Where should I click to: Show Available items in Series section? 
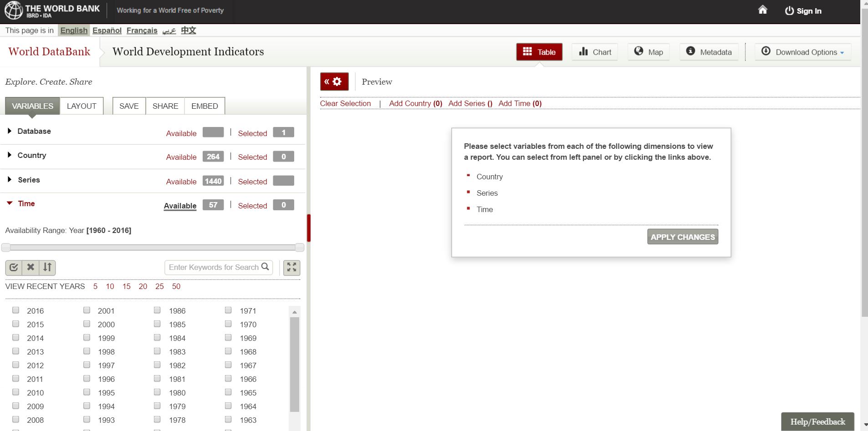click(x=181, y=182)
